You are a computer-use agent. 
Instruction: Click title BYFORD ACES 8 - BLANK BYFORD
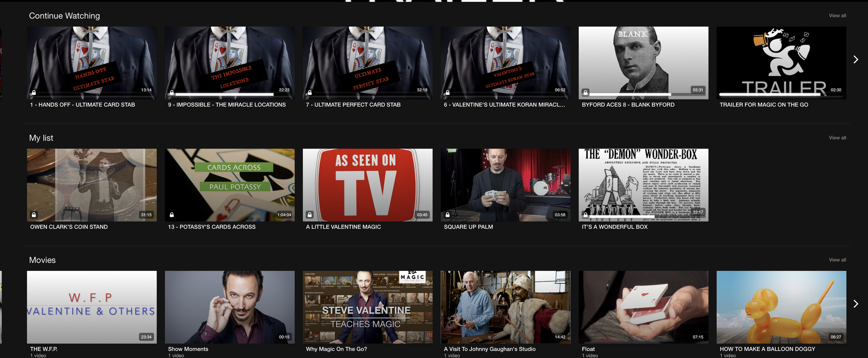628,105
